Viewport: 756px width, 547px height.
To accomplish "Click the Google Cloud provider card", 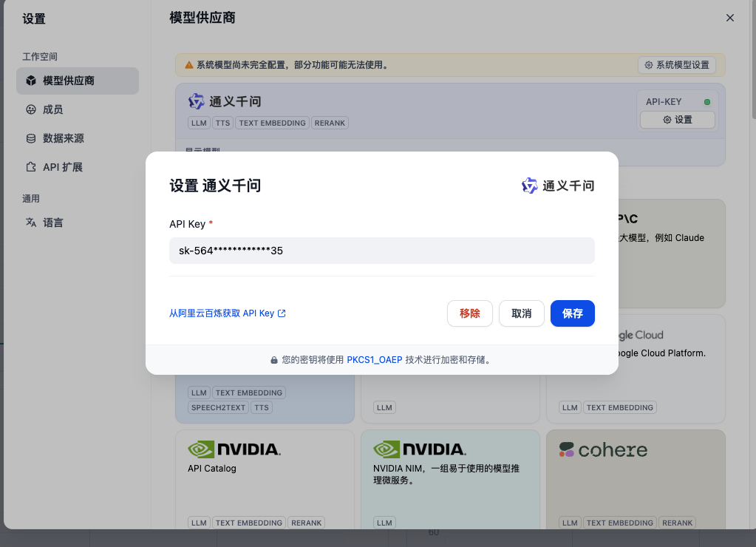I will [636, 369].
